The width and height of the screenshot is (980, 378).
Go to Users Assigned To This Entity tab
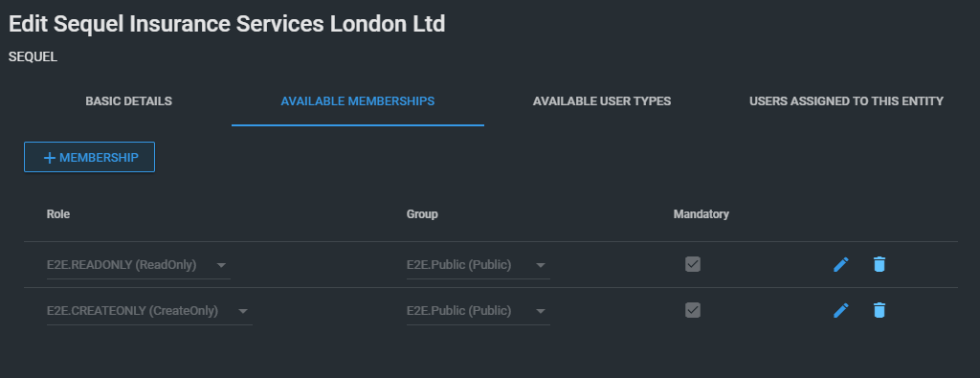coord(846,101)
